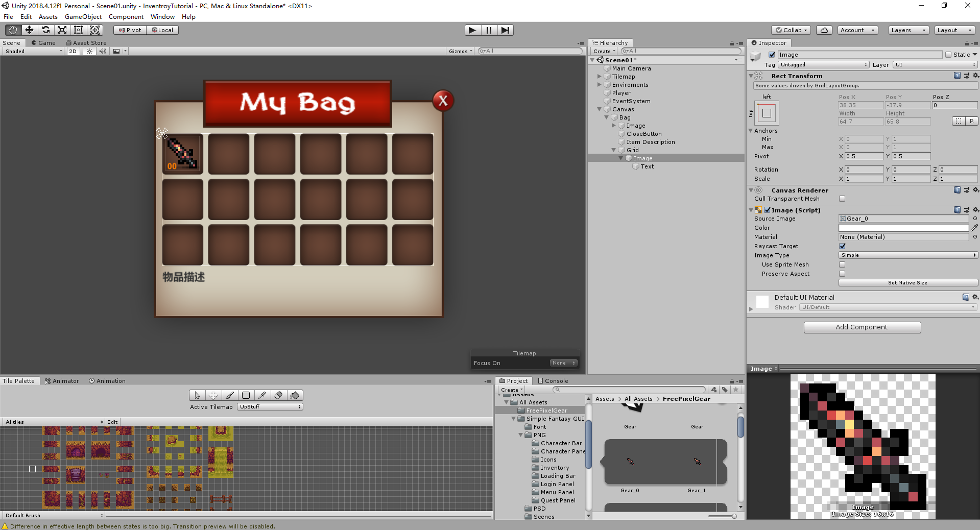Image resolution: width=980 pixels, height=530 pixels.
Task: Click the Add Component button
Action: (862, 327)
